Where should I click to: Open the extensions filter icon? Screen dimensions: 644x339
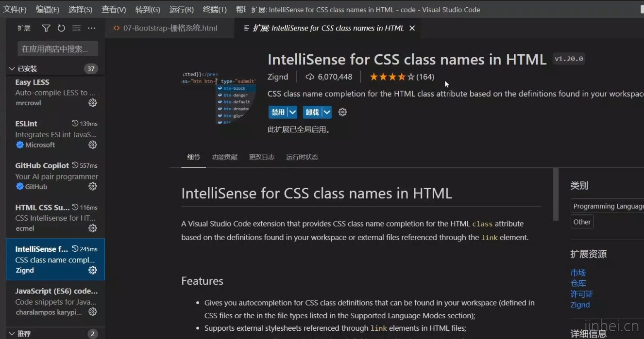[46, 28]
